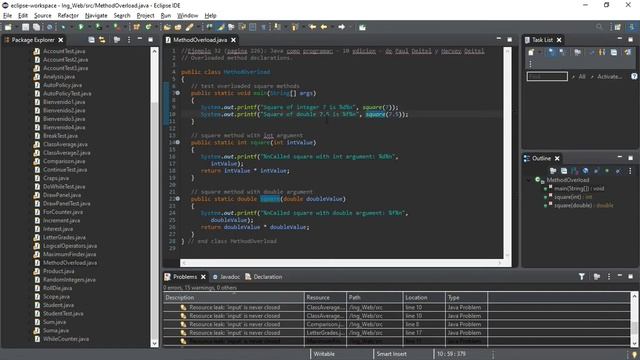Click the Debug bug icon in toolbar
This screenshot has height=360, width=640.
point(63,27)
